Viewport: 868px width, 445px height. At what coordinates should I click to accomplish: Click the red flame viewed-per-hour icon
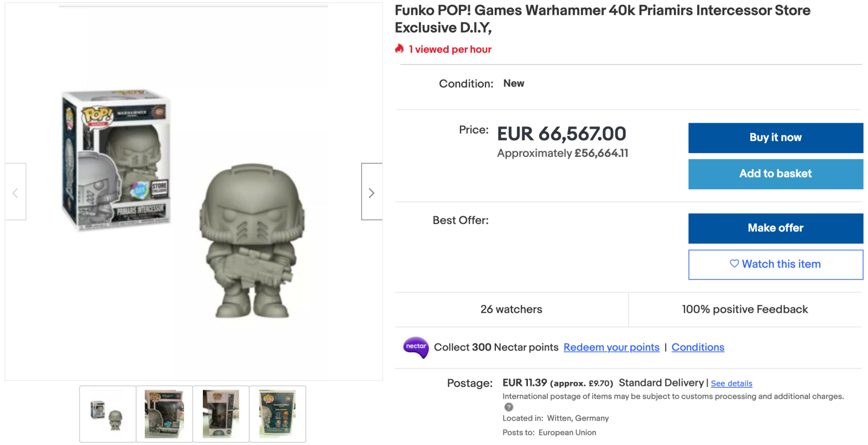tap(399, 49)
